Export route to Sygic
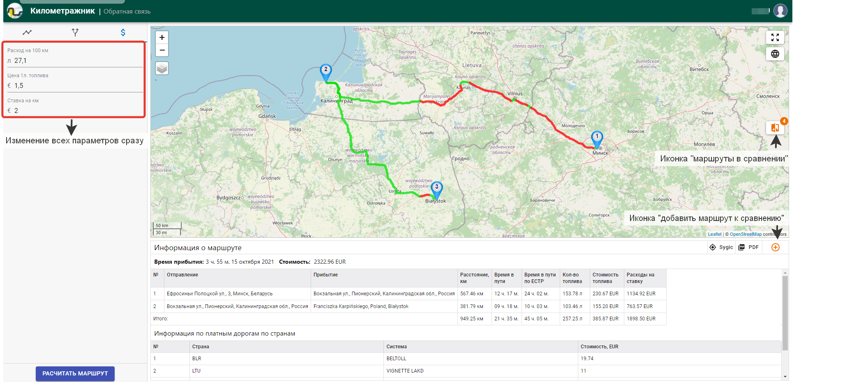This screenshot has height=382, width=868. pyautogui.click(x=721, y=247)
